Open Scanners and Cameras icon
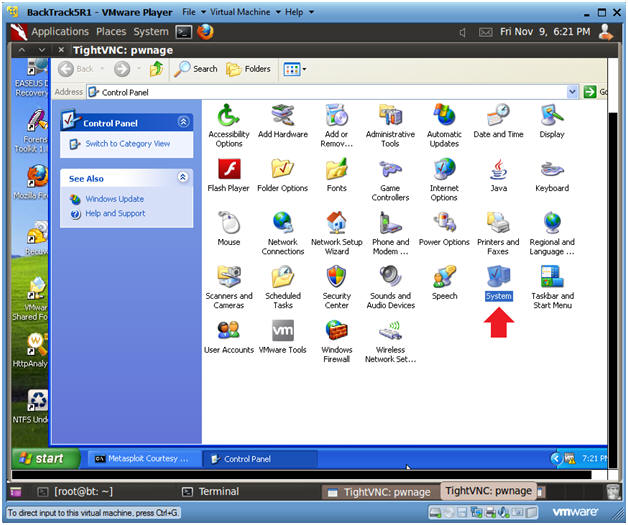Viewport: 628px width, 525px height. (x=229, y=287)
